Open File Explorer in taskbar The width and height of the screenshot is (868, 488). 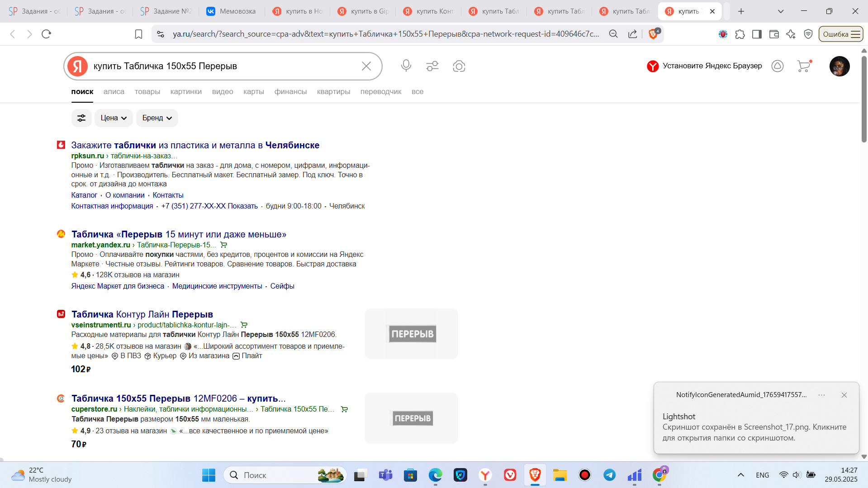click(560, 475)
